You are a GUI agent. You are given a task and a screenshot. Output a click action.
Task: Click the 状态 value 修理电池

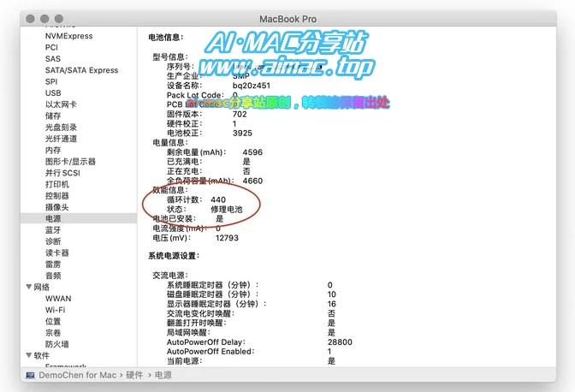[x=227, y=210]
